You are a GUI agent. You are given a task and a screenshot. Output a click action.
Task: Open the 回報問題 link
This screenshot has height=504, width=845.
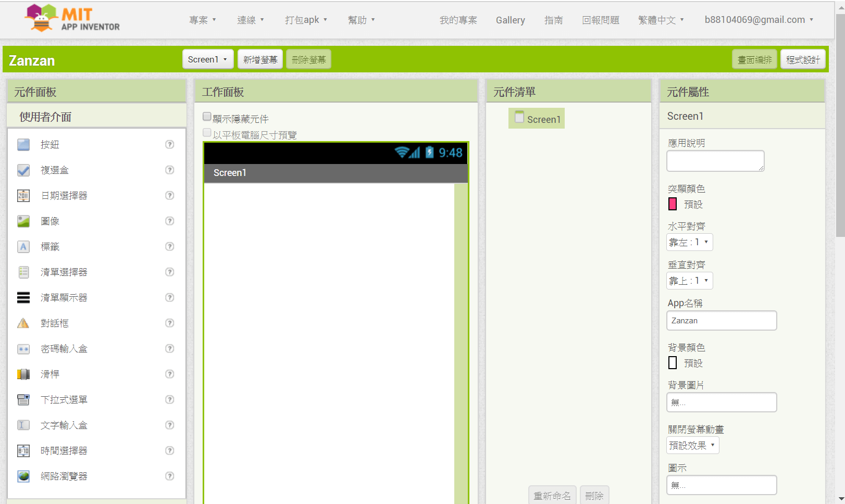tap(601, 20)
